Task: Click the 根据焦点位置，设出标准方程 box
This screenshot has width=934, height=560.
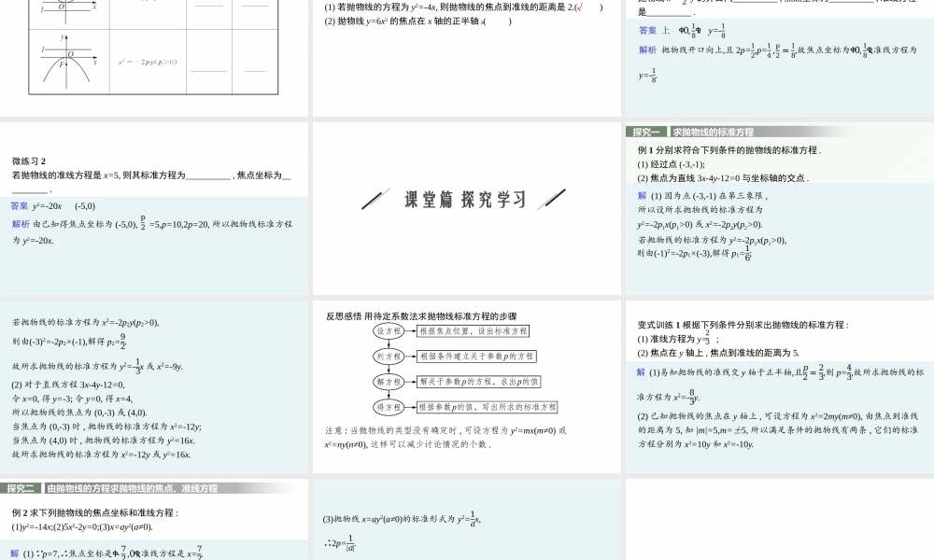Action: 473,331
